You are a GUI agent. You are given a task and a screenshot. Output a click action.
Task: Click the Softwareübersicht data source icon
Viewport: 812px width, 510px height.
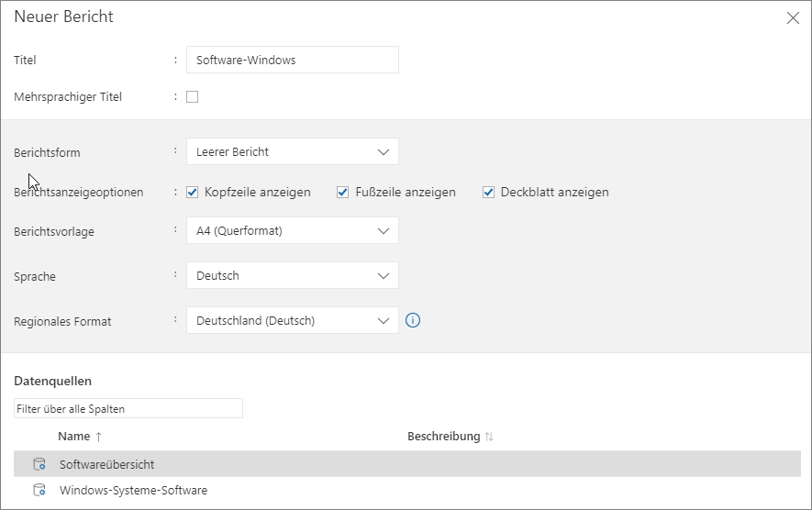(39, 464)
